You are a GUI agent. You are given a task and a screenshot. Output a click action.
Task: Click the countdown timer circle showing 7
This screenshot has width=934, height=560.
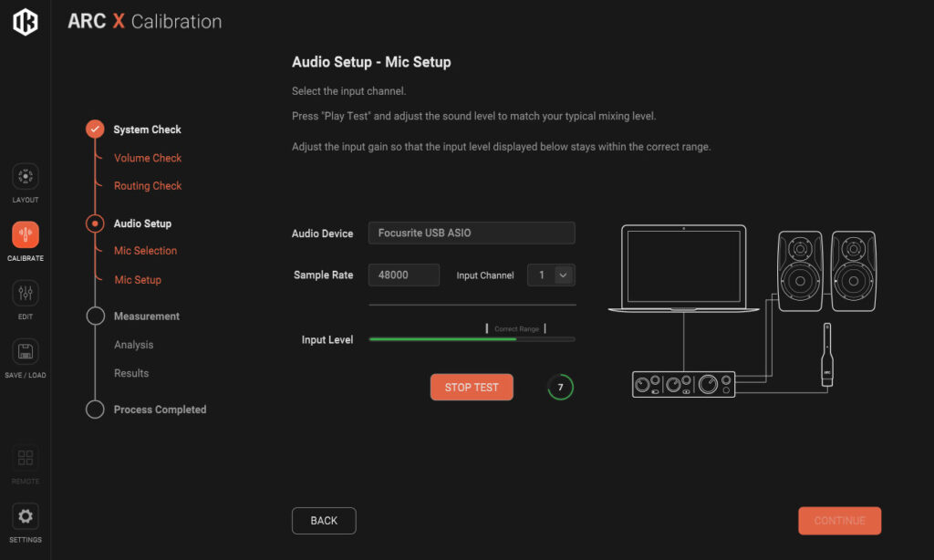pyautogui.click(x=560, y=388)
